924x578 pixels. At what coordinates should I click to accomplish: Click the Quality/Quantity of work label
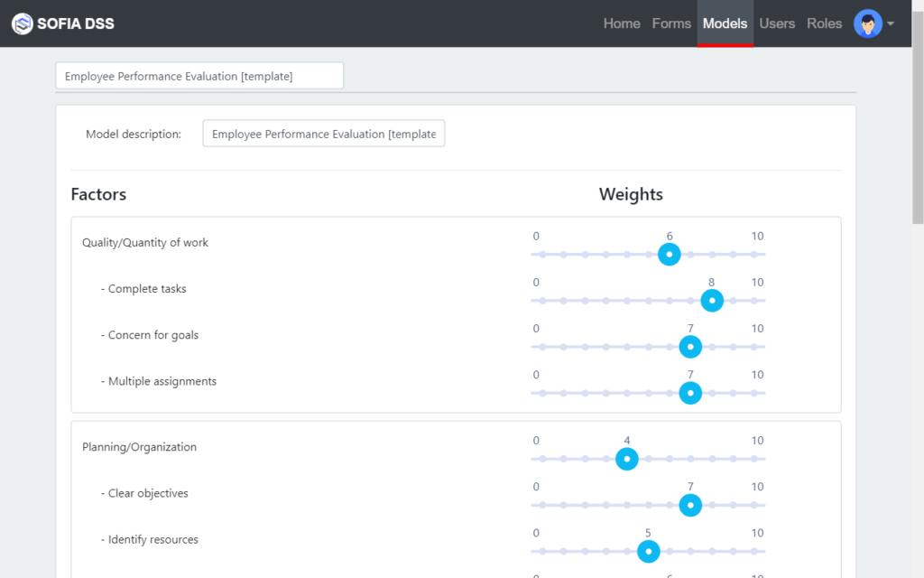point(145,242)
